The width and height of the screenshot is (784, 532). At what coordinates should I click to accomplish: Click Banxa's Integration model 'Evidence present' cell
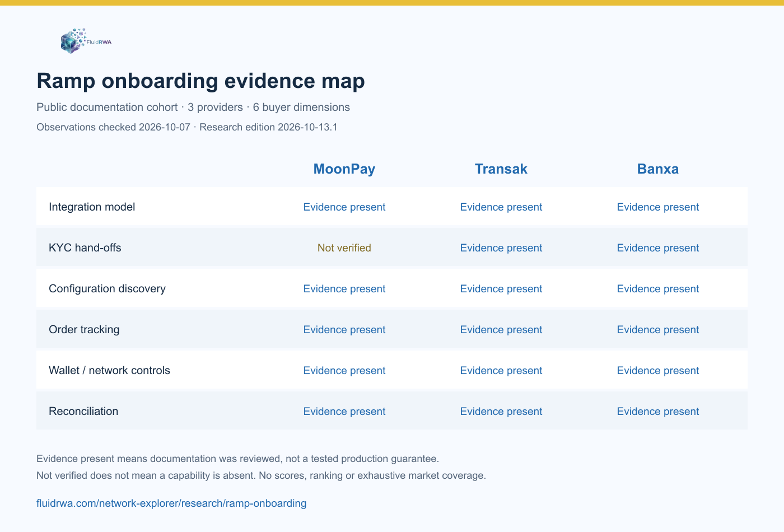(x=658, y=207)
